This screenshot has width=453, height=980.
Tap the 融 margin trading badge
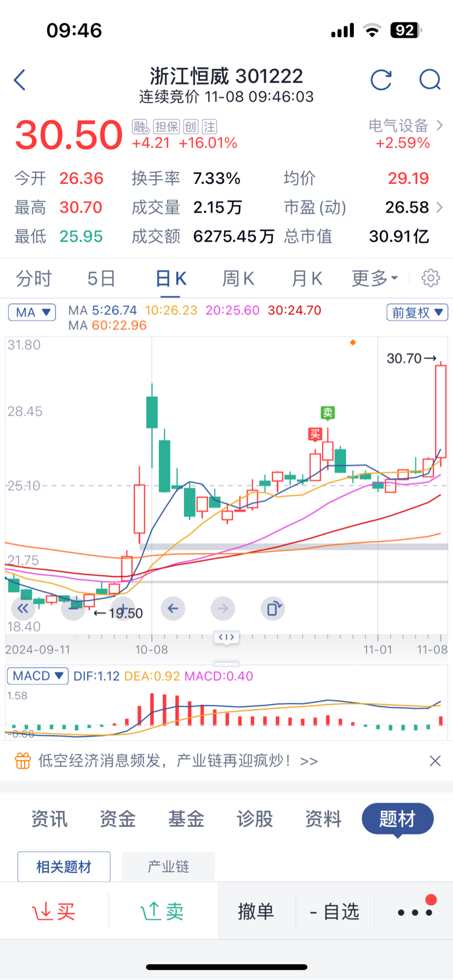[140, 127]
